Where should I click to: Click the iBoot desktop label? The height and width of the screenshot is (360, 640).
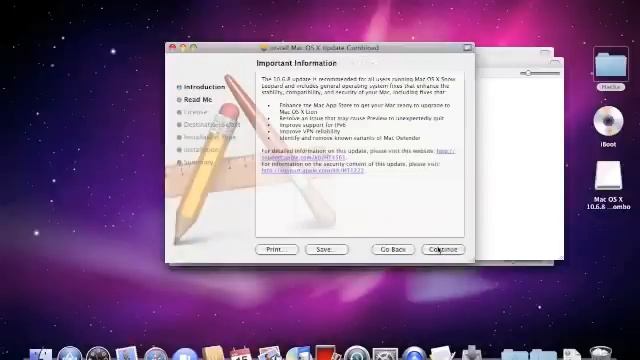pos(608,144)
